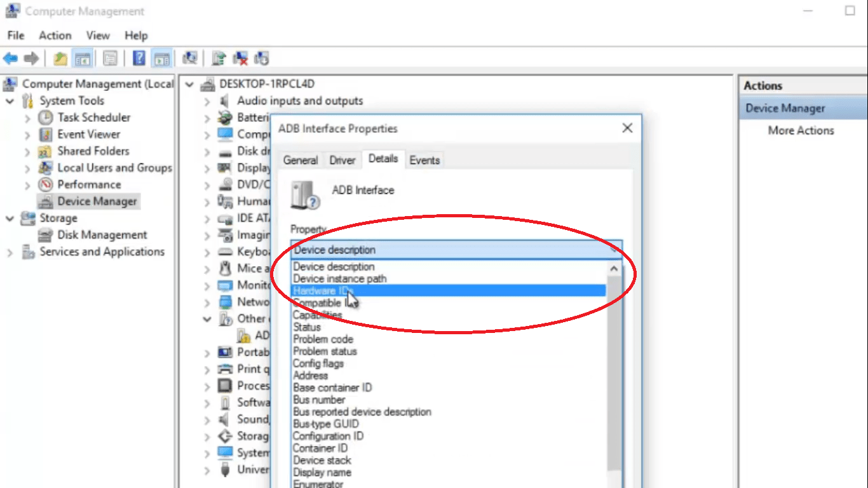Open the Properties toolbar icon
Image resolution: width=868 pixels, height=488 pixels.
110,59
